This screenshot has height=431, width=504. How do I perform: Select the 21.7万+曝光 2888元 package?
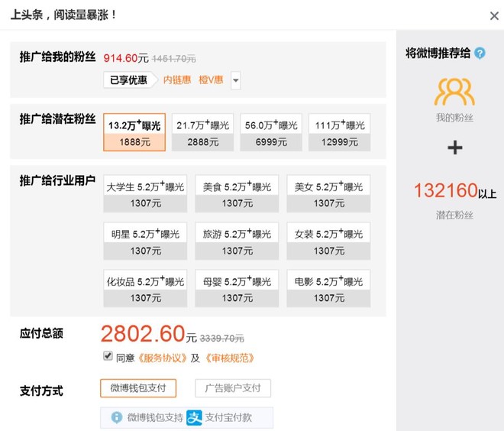pyautogui.click(x=203, y=132)
